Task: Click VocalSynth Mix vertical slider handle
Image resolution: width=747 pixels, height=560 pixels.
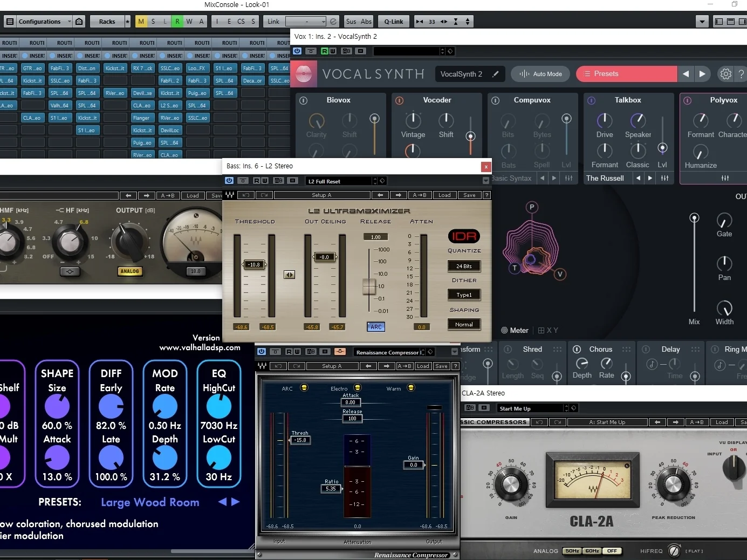Action: (x=694, y=218)
